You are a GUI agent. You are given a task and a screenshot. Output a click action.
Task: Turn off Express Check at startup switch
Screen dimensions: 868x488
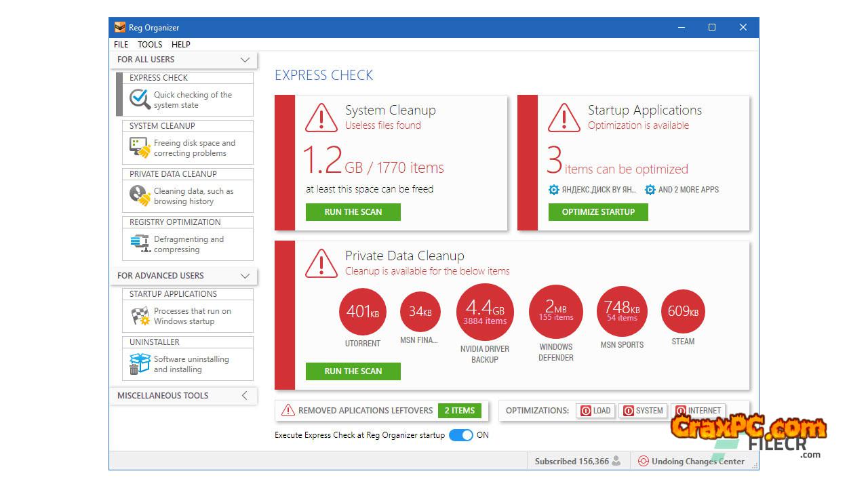461,435
